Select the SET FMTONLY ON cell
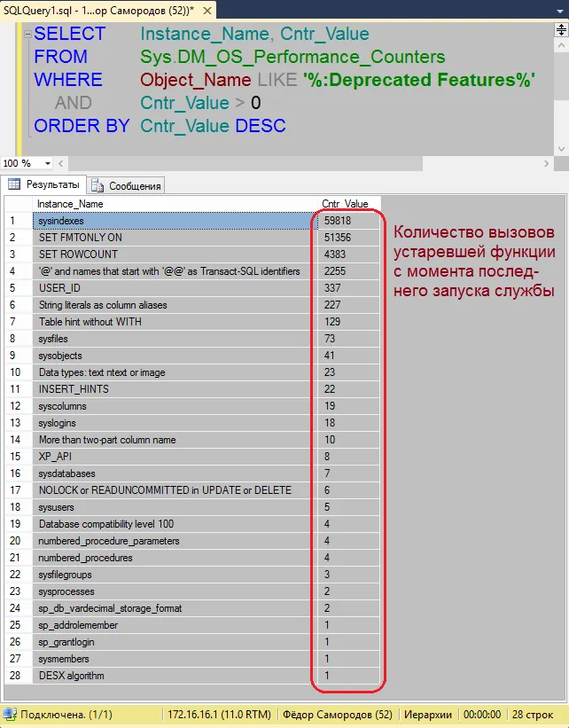 click(173, 238)
